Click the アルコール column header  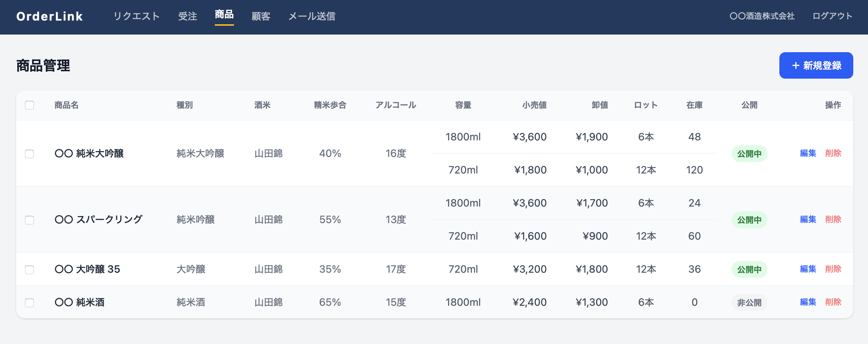pos(396,105)
